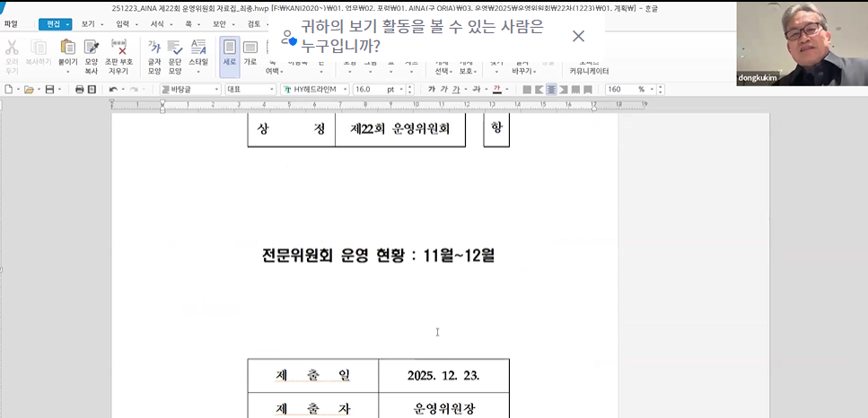The image size is (868, 418).
Task: Click the 스타일 style icon
Action: pos(198,48)
